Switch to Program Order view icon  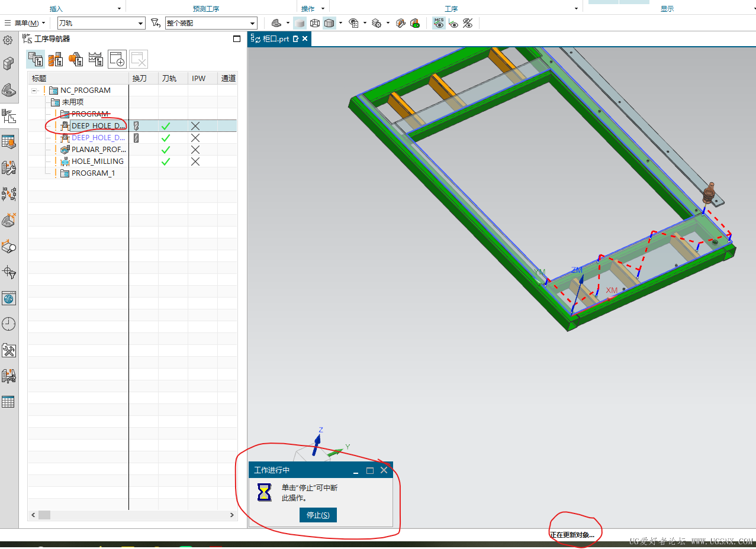coord(36,59)
